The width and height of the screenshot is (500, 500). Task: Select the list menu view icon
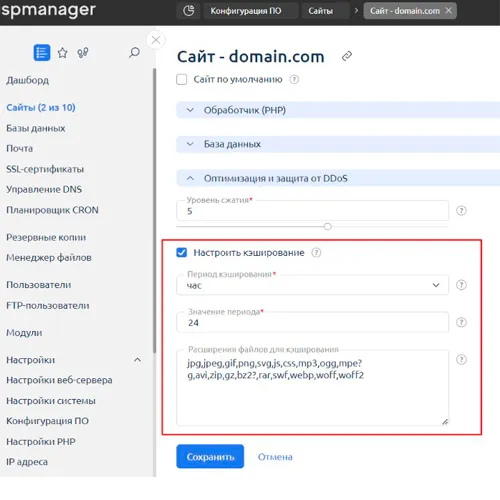point(42,53)
